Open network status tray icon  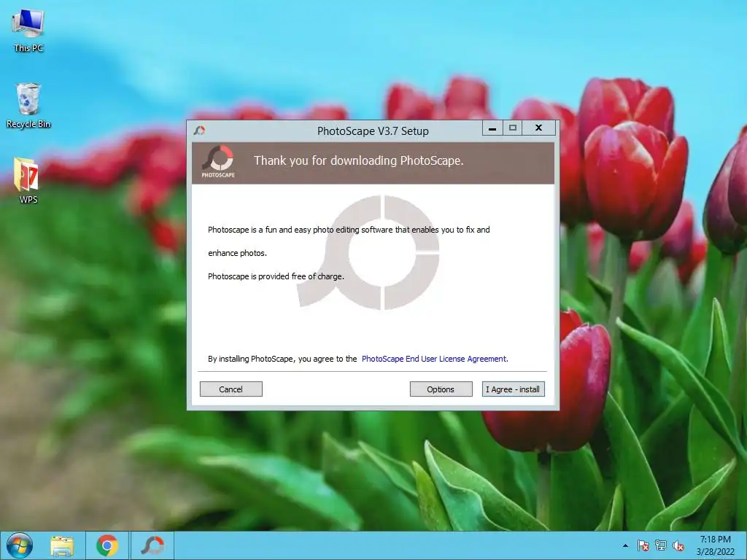tap(661, 545)
